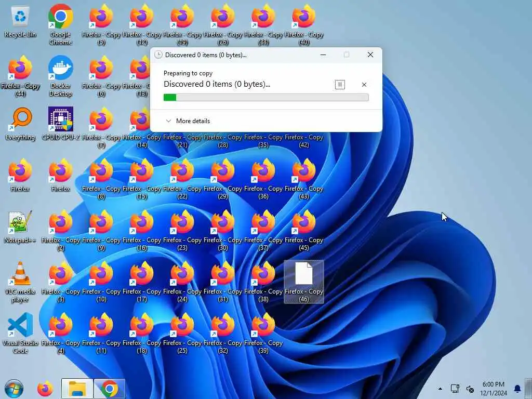Select the Firefox - Copy (31) shortcut

(222, 282)
